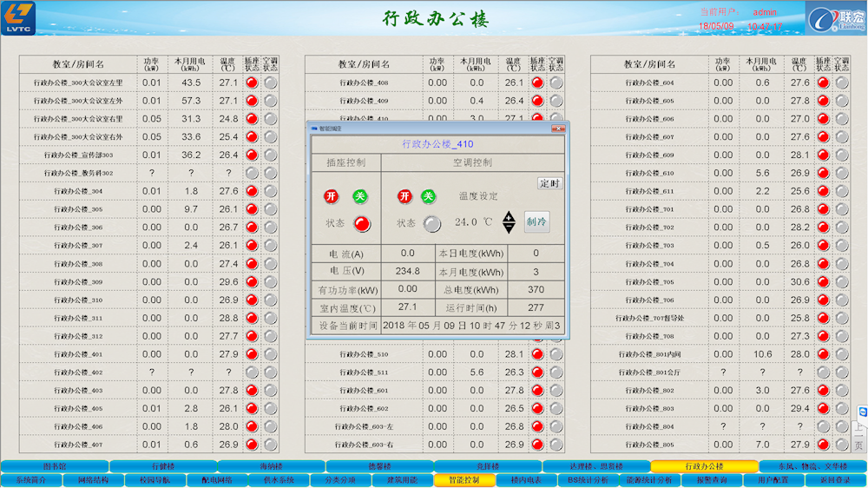Click the 制冷 cooling mode button

coord(536,221)
